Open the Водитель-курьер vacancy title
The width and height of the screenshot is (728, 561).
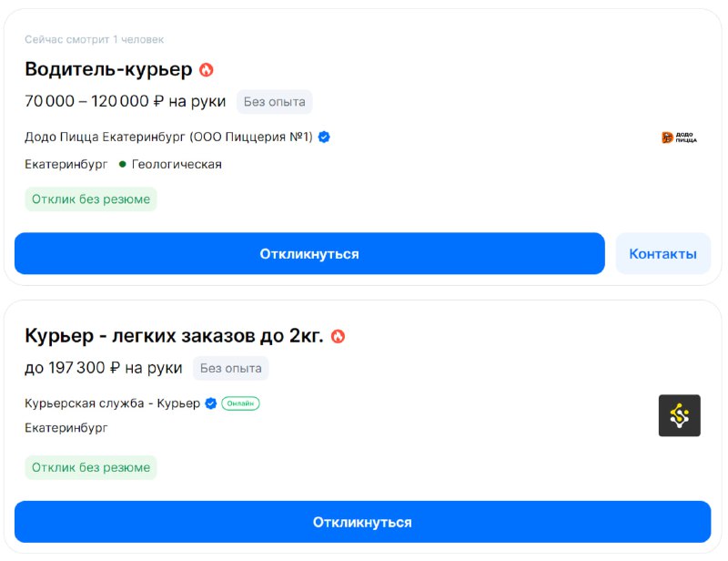point(108,69)
